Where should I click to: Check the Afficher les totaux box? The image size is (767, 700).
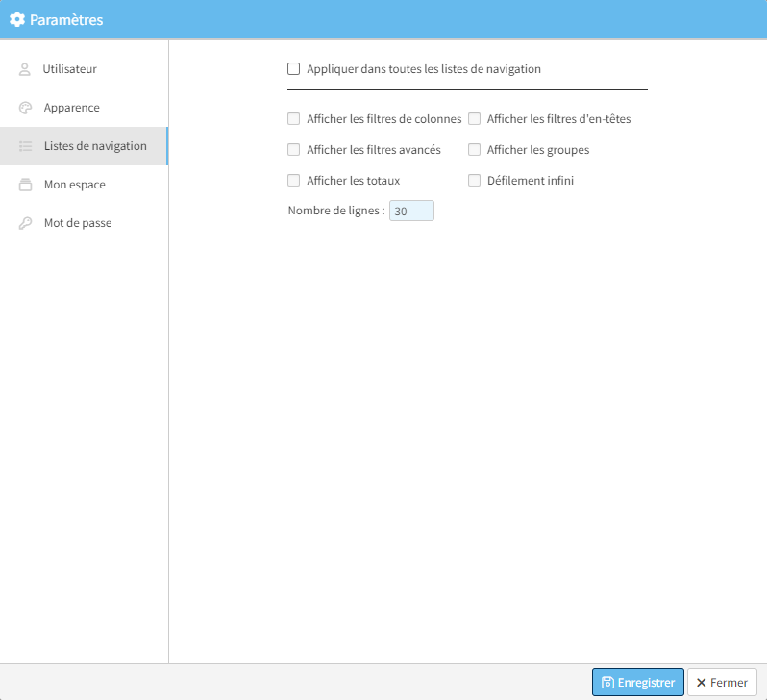pos(294,181)
